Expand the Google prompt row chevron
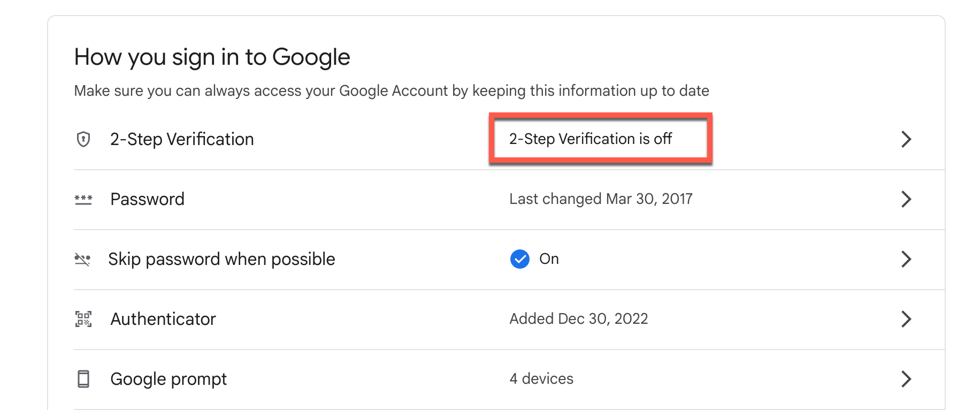Image resolution: width=980 pixels, height=410 pixels. (906, 379)
